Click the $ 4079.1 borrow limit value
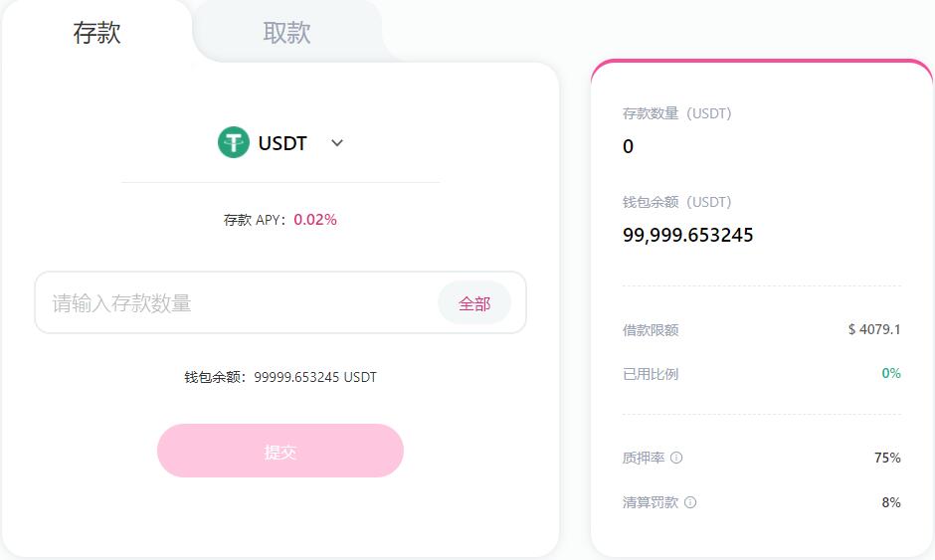The height and width of the screenshot is (560, 935). point(874,329)
